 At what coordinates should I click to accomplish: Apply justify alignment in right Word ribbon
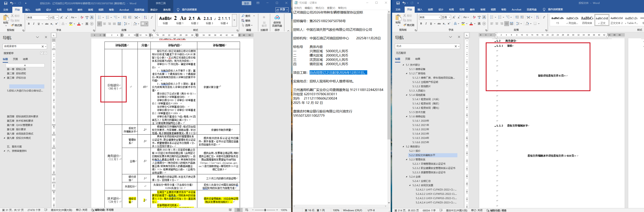click(506, 24)
